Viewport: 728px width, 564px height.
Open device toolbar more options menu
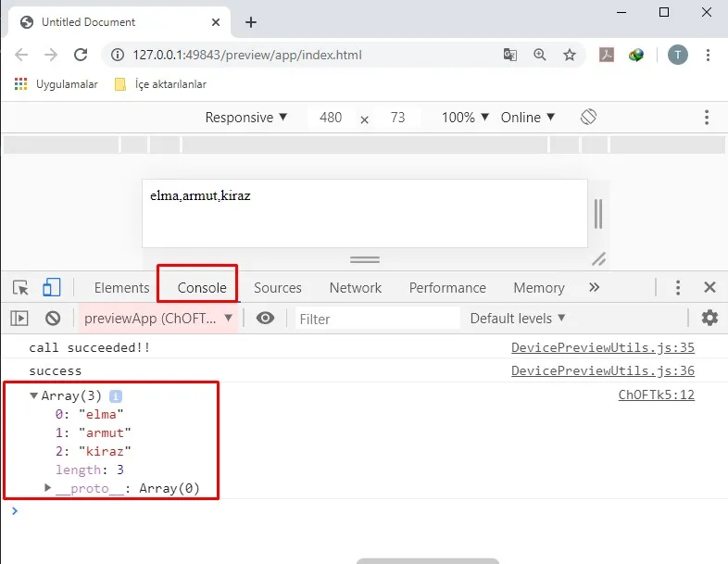tap(707, 118)
